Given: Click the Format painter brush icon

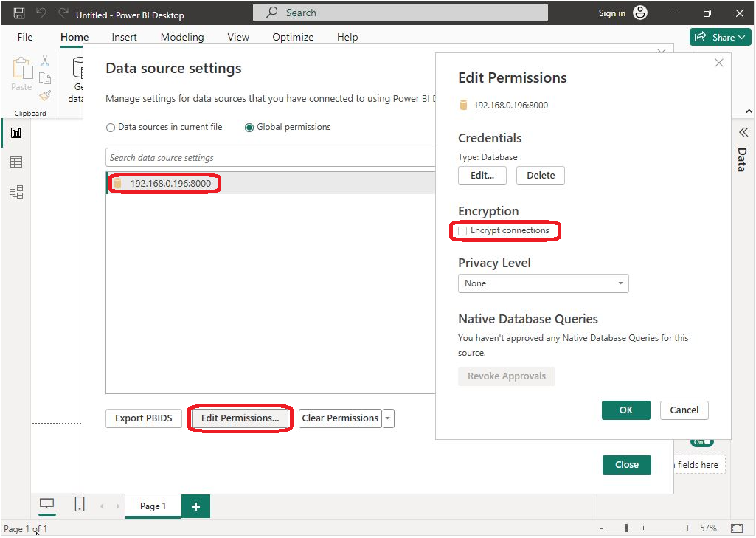Looking at the screenshot, I should click(x=45, y=95).
